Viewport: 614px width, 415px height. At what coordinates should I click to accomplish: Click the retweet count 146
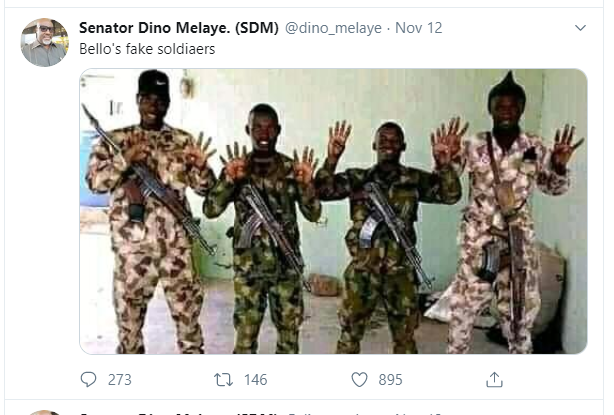coord(255,380)
